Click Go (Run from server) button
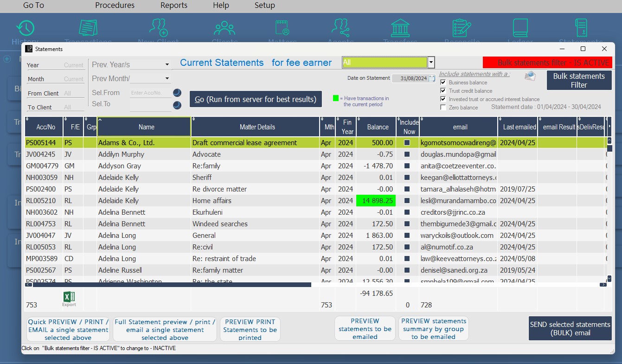The width and height of the screenshot is (622, 364). click(x=256, y=99)
